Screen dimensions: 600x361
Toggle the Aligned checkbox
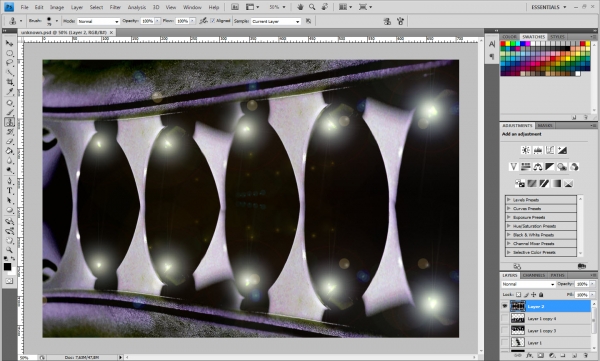[x=213, y=21]
